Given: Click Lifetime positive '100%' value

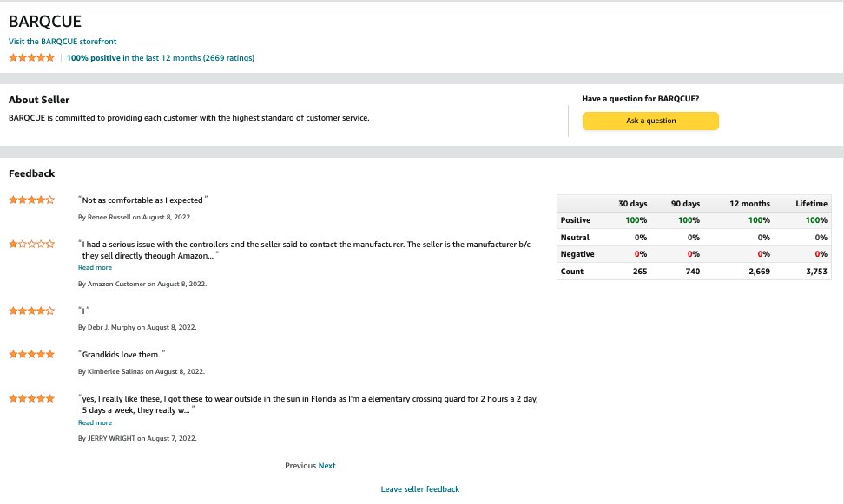Looking at the screenshot, I should [x=816, y=220].
